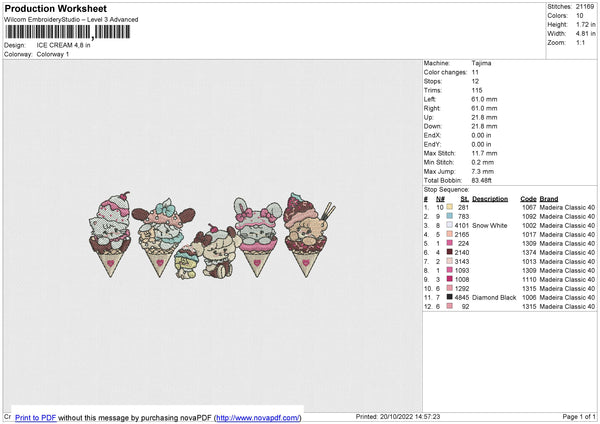Click the Max Stitch value "11.7 mm"
This screenshot has width=600, height=424.
pos(484,153)
